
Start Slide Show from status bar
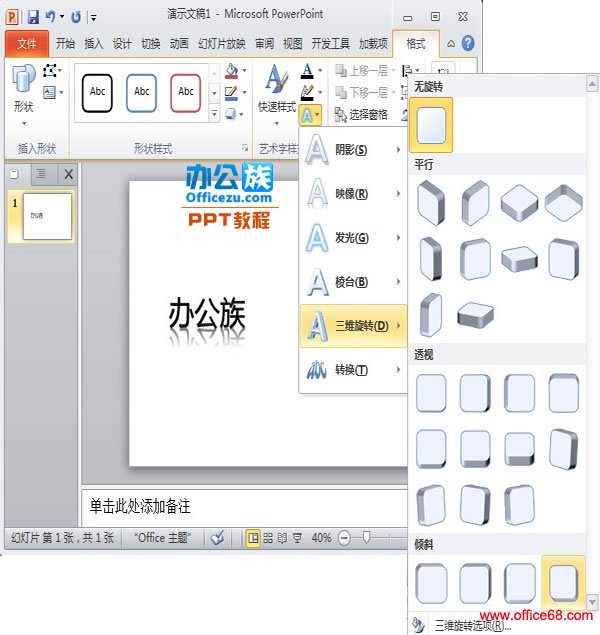297,538
